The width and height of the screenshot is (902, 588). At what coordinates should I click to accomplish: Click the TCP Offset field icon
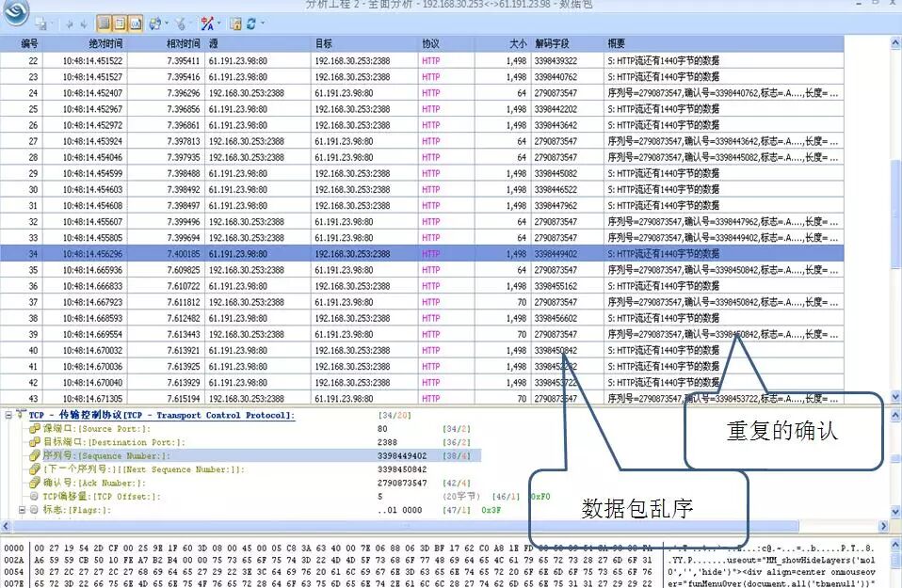pos(34,496)
